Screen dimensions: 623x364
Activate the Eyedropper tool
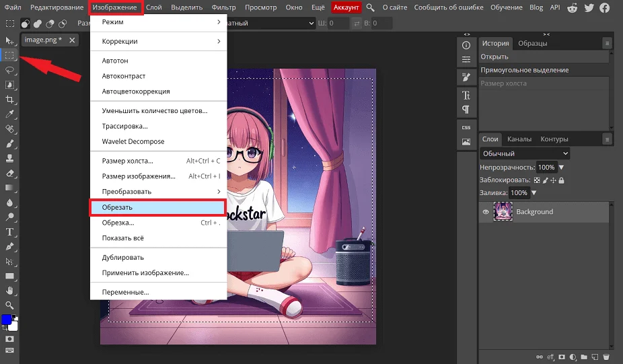coord(10,114)
